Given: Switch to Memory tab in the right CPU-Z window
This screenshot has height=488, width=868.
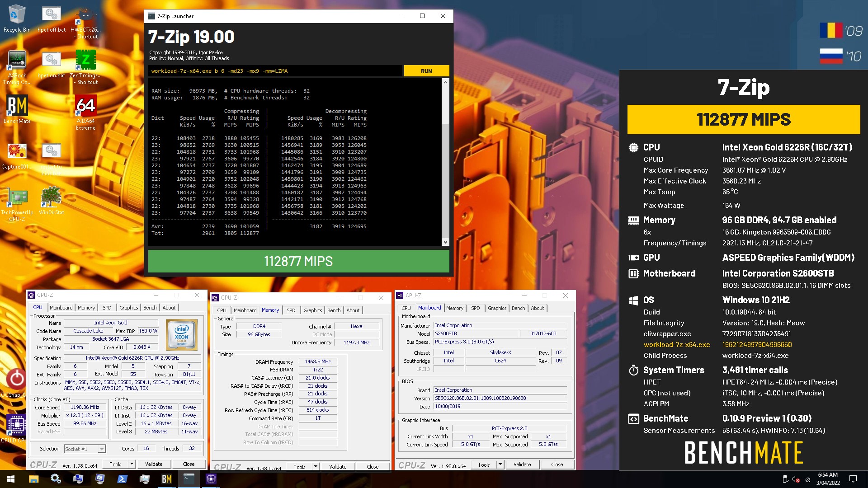Looking at the screenshot, I should (x=455, y=308).
